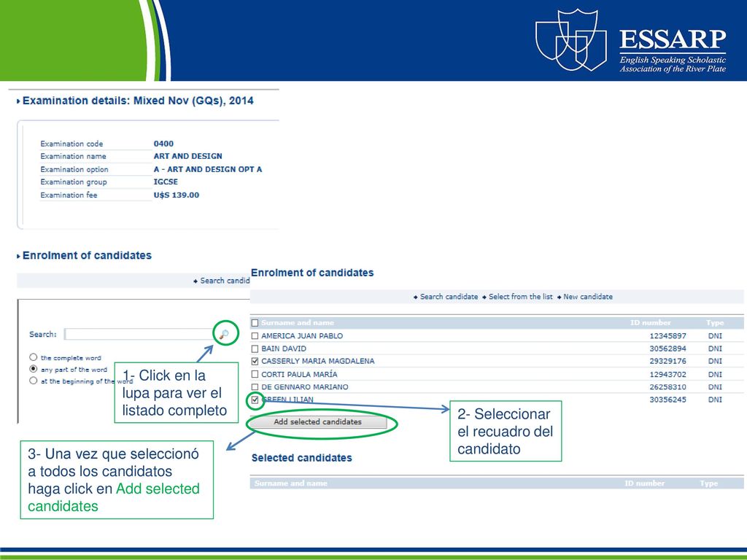Click the 'Surname and name' header in candidate list
747x560 pixels.
click(x=298, y=323)
